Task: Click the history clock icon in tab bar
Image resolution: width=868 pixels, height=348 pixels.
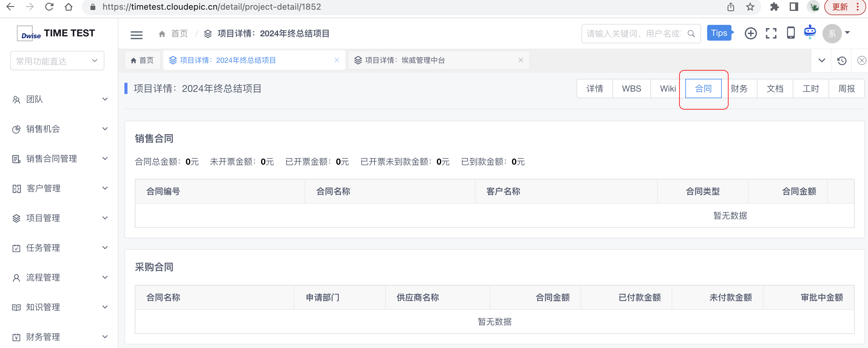Action: click(x=841, y=61)
